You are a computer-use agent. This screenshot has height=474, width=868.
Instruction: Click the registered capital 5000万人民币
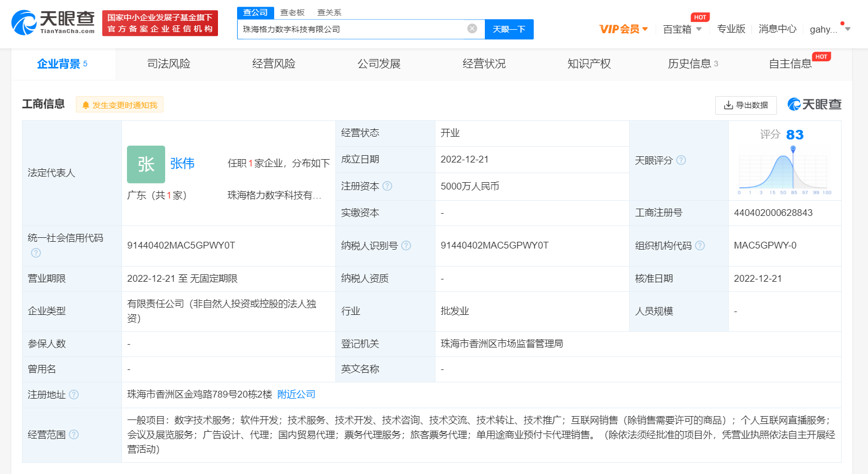point(470,187)
